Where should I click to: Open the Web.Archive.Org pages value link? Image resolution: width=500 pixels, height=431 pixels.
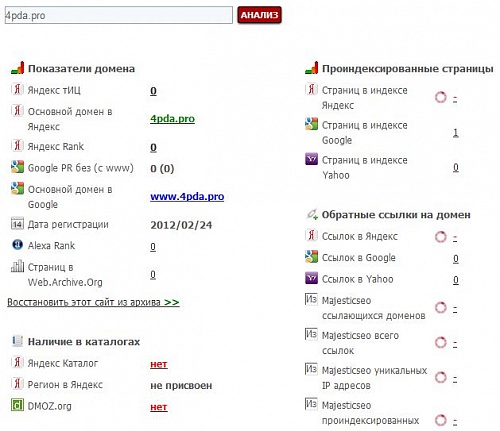pos(153,275)
